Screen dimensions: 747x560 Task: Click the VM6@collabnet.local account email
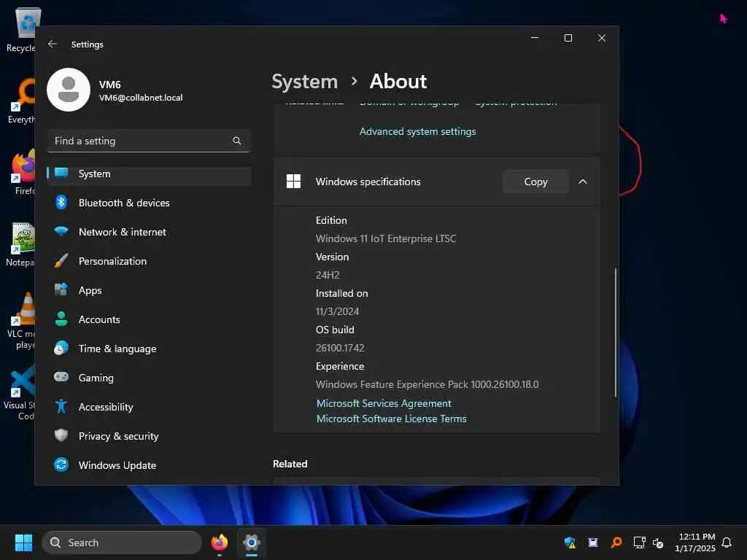[141, 97]
